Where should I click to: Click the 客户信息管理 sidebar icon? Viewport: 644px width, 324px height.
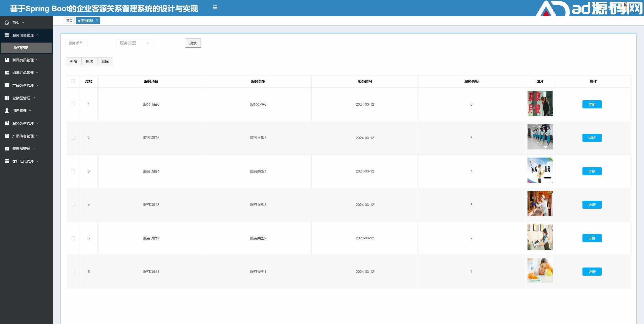(7, 161)
